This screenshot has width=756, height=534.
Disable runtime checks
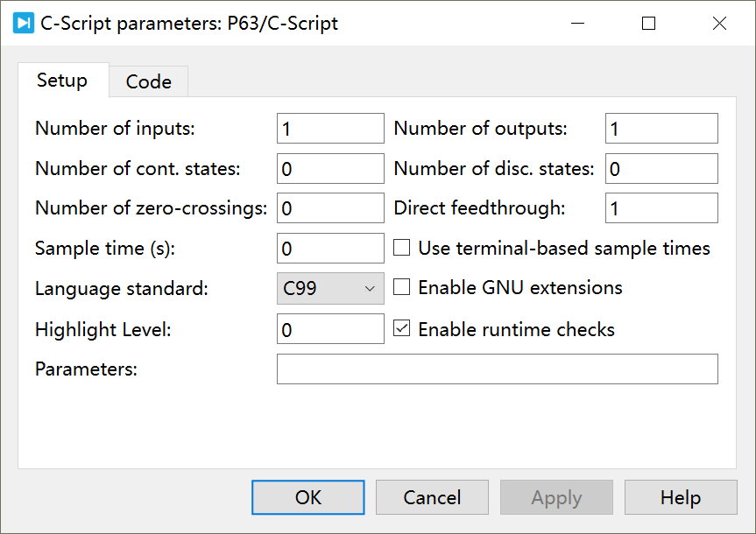click(x=400, y=328)
